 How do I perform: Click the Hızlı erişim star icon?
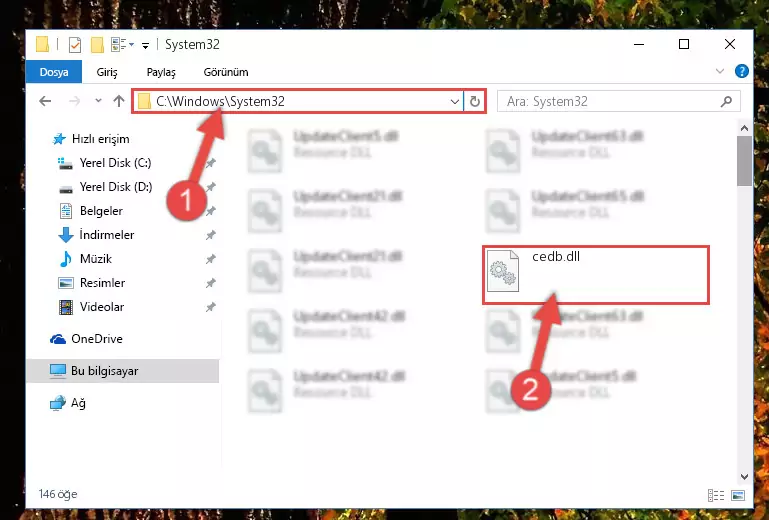tap(59, 139)
